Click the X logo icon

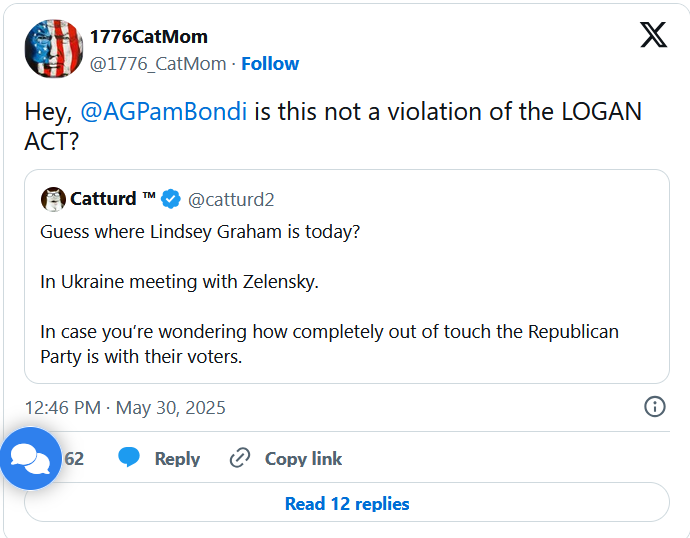(653, 36)
